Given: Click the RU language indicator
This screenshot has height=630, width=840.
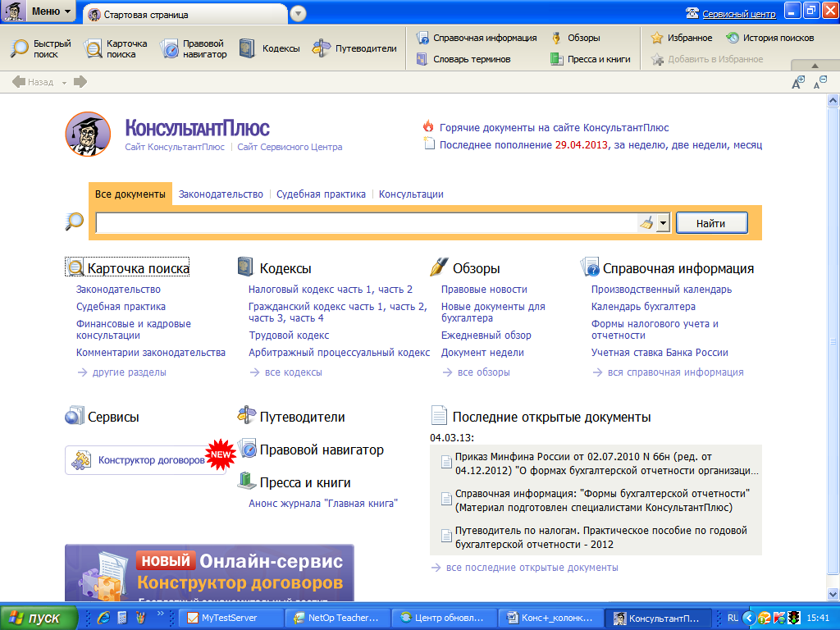Looking at the screenshot, I should pos(733,618).
